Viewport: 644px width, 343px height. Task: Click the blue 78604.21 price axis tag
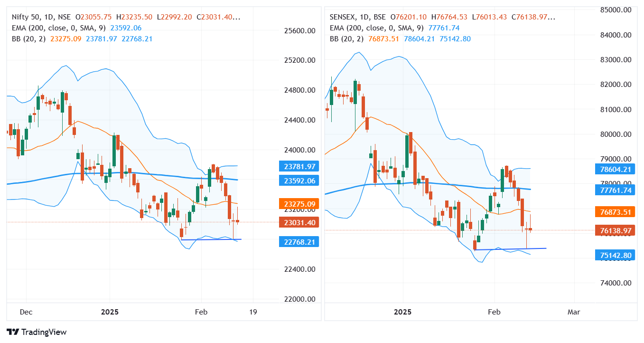pos(616,169)
